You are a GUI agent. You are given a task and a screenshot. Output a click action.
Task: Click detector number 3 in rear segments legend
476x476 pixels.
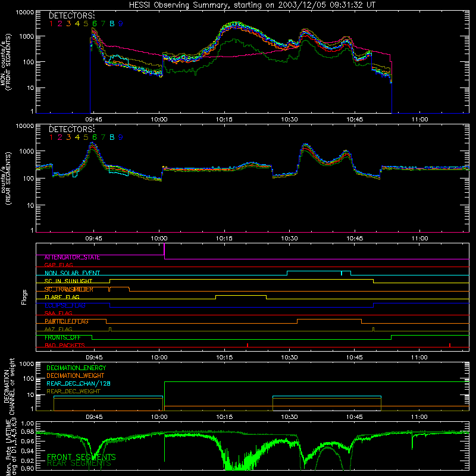click(x=68, y=137)
